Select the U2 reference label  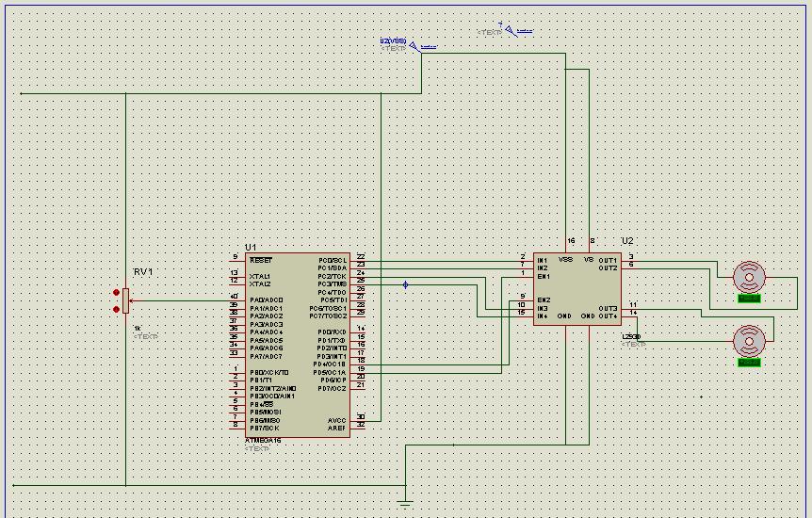627,241
